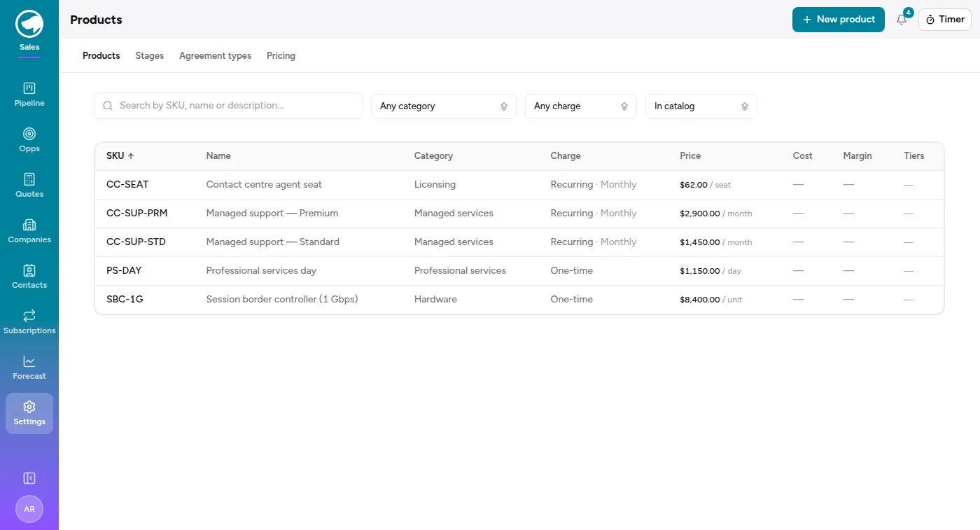The height and width of the screenshot is (530, 980).
Task: Click the Price column header
Action: click(x=690, y=156)
